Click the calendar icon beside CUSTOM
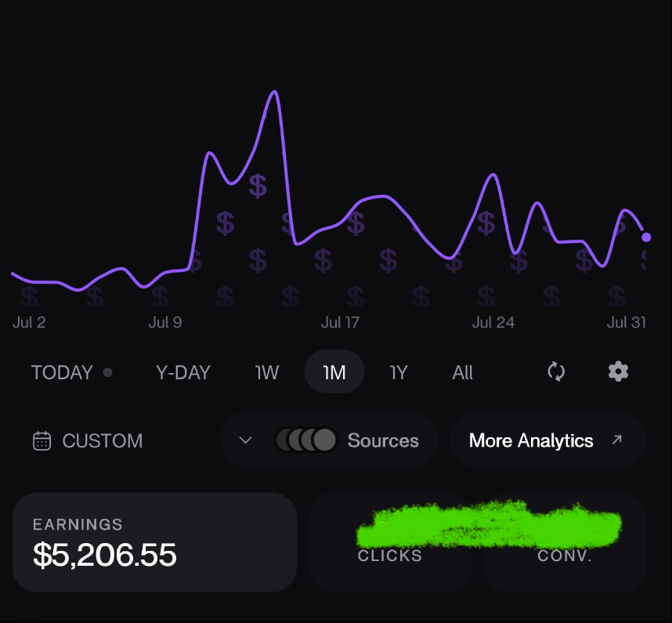This screenshot has width=672, height=623. pos(42,440)
